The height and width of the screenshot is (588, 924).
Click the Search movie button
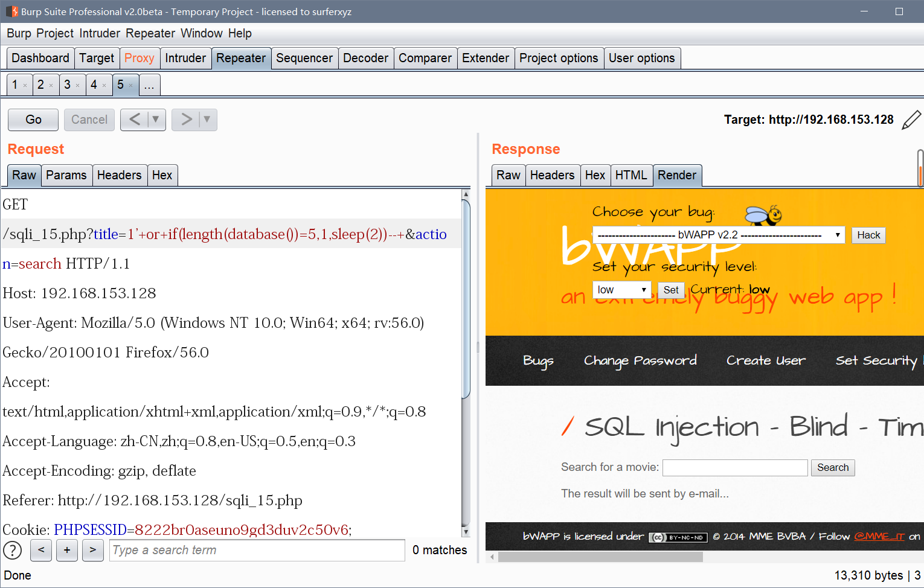click(833, 467)
